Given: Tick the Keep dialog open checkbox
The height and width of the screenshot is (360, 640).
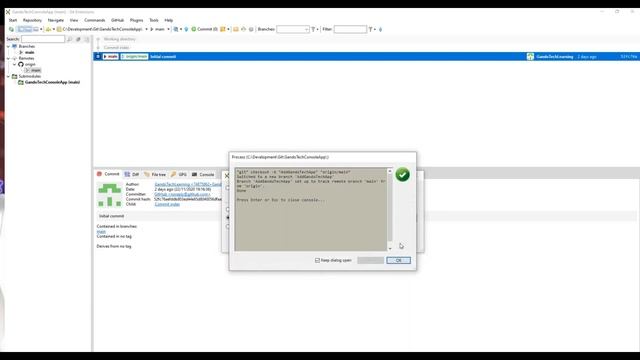Looking at the screenshot, I should (x=317, y=260).
